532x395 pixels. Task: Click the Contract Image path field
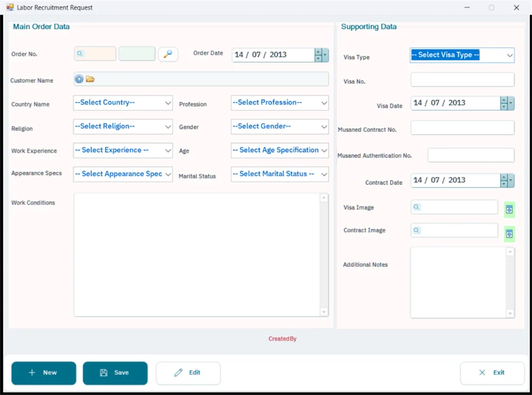[454, 230]
